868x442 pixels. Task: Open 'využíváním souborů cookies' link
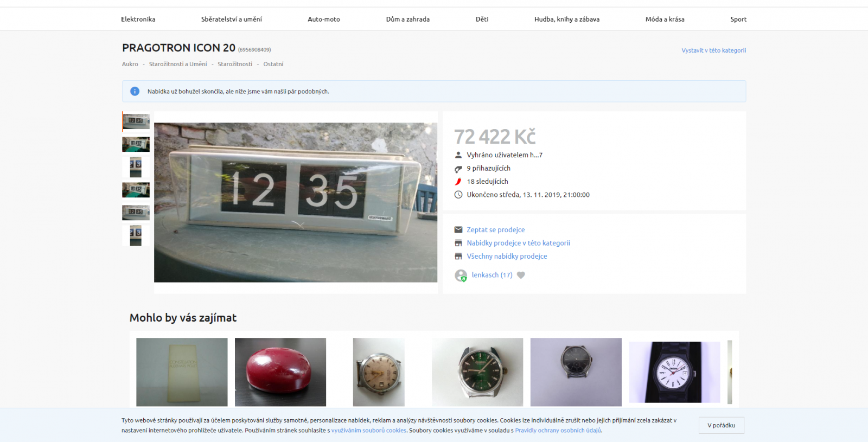point(369,431)
